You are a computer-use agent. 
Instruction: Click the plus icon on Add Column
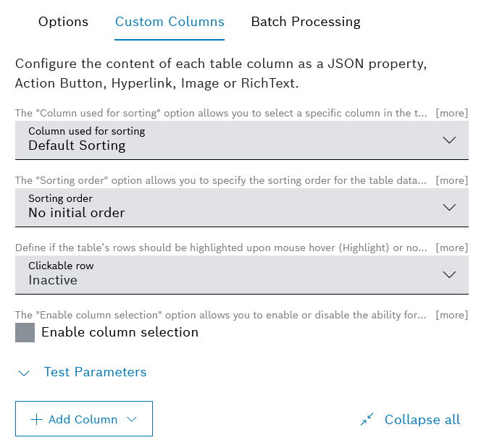tap(36, 420)
